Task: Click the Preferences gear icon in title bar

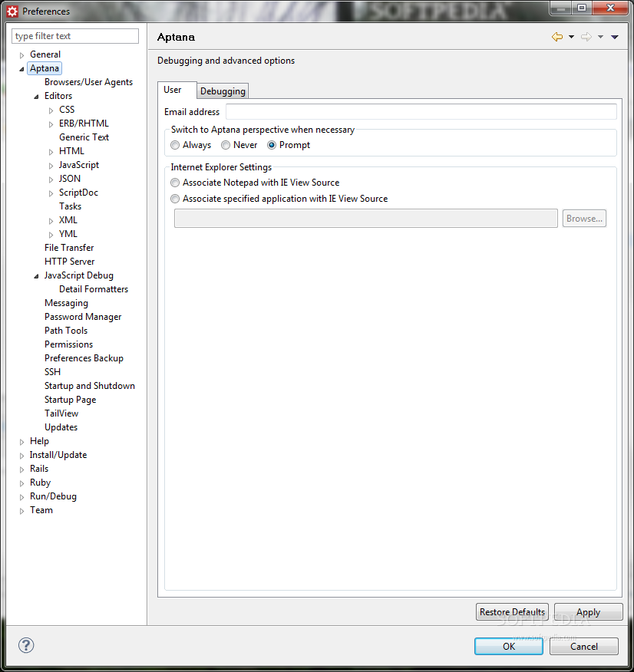Action: pos(12,12)
